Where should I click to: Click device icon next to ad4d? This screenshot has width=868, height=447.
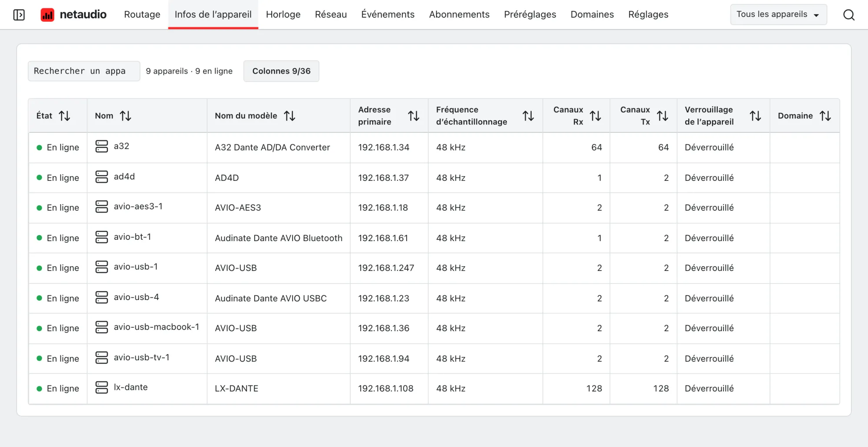pyautogui.click(x=102, y=177)
